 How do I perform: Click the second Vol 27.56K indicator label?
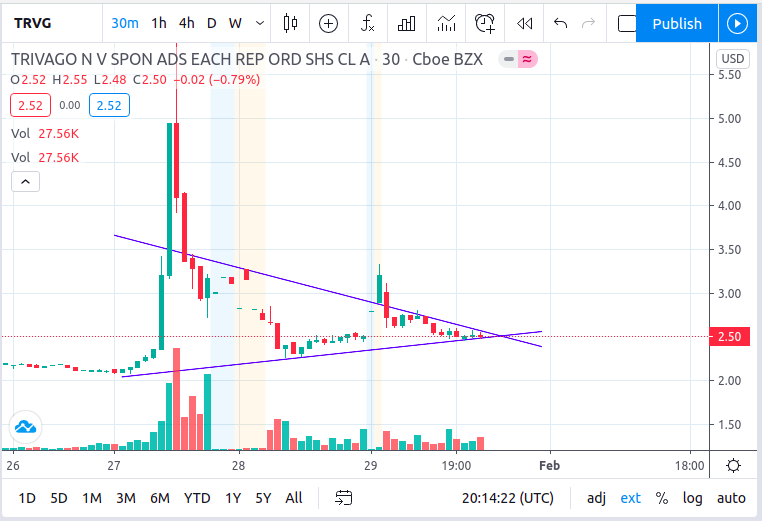(x=45, y=157)
